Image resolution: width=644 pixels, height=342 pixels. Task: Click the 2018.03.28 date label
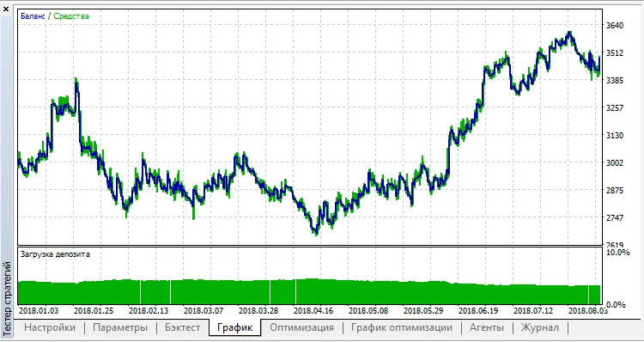point(258,310)
